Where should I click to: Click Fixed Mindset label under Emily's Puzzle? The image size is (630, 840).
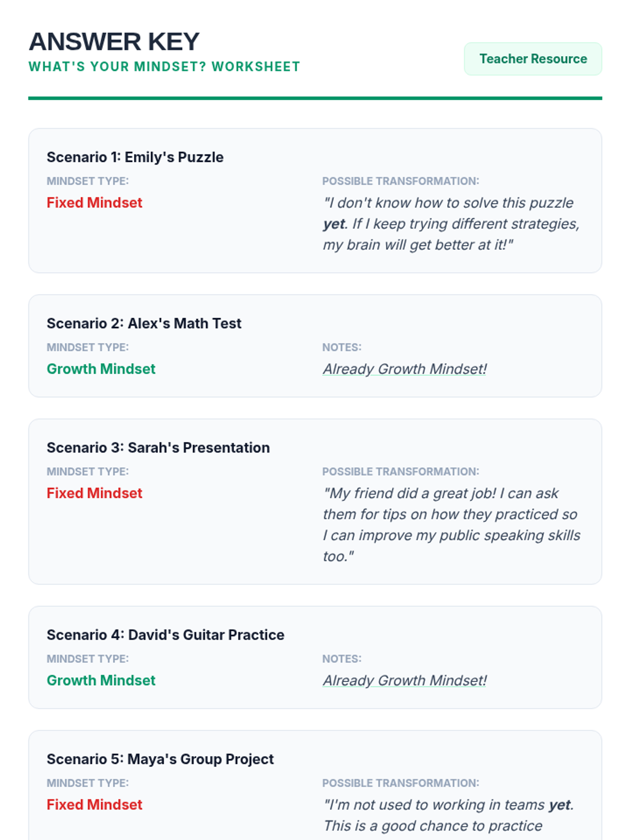point(94,203)
